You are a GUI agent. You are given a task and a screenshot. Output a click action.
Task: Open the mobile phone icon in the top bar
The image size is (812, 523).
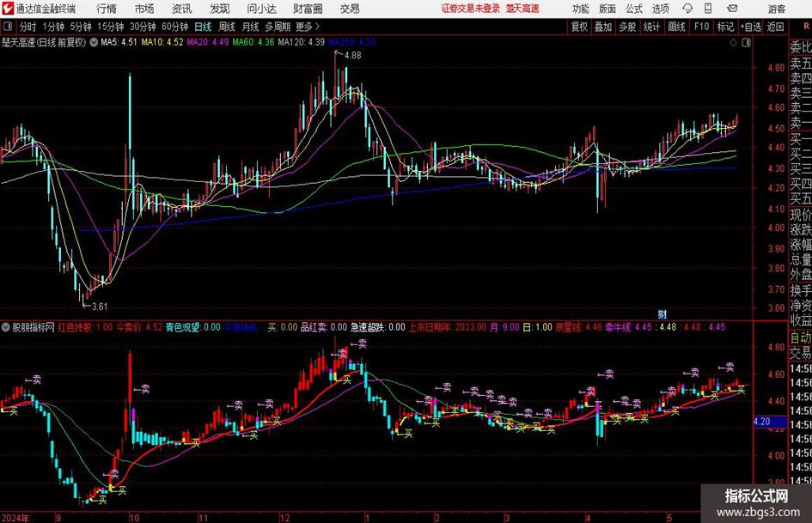(x=708, y=9)
